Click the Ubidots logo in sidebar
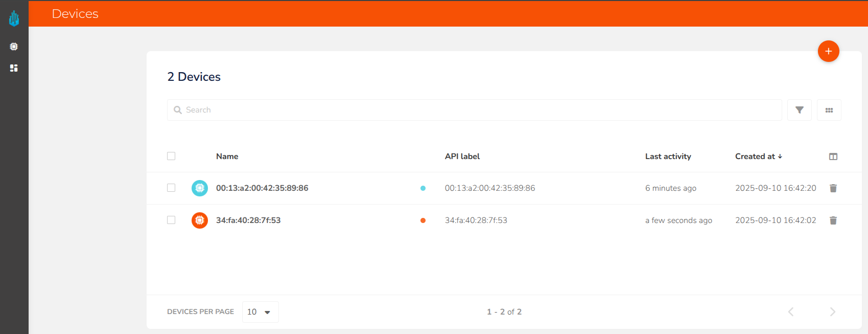Screen dimensions: 868x334 point(14,18)
